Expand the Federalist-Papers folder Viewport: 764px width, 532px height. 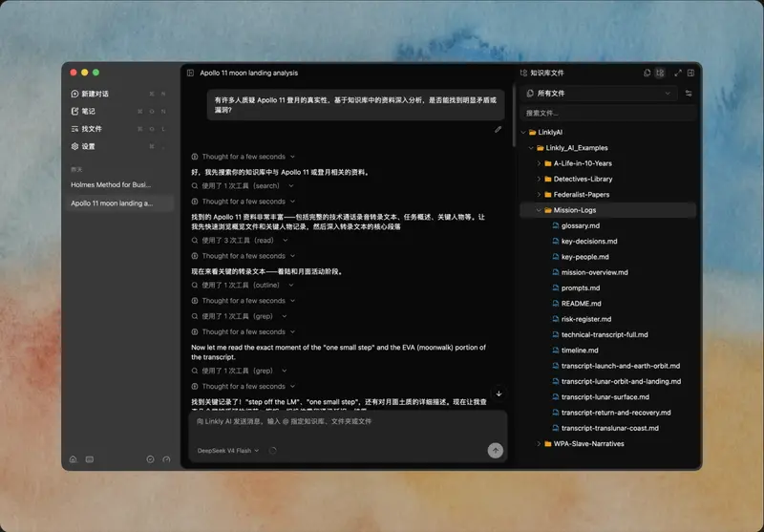[539, 195]
